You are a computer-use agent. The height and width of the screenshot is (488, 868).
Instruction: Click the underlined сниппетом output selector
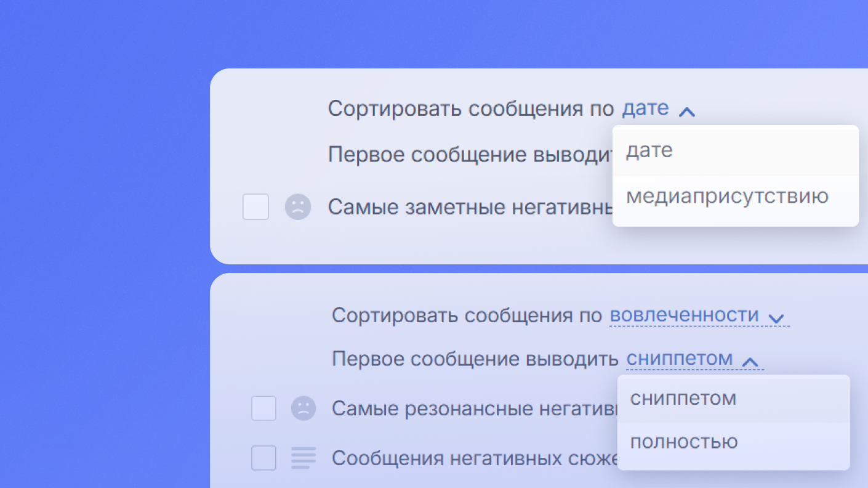coord(680,359)
